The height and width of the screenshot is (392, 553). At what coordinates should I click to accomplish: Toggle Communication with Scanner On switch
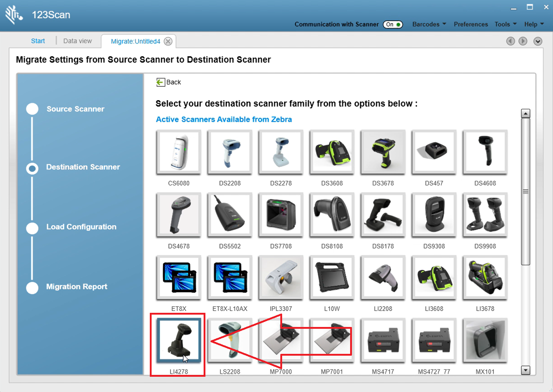[393, 24]
